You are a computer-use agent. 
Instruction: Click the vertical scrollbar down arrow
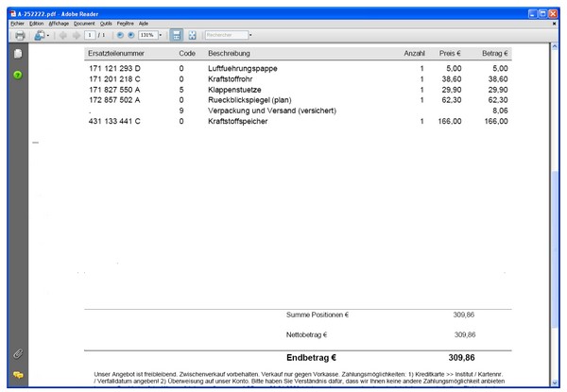click(x=558, y=382)
